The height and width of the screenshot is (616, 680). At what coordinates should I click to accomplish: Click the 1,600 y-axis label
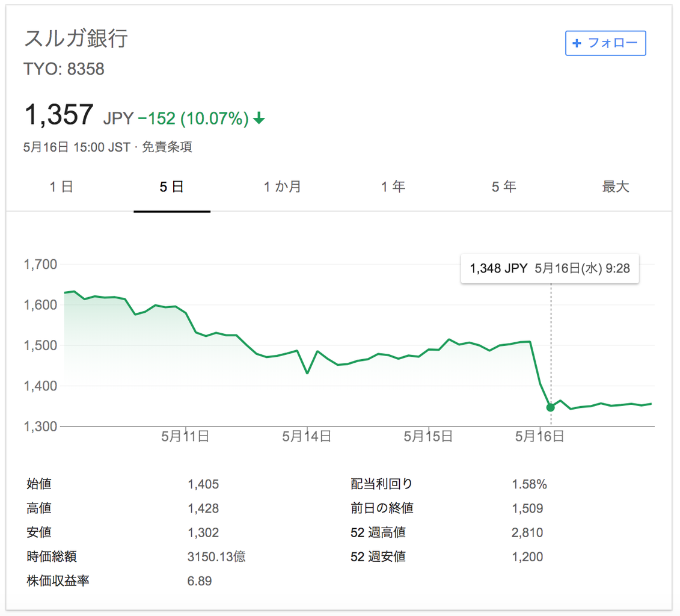pos(40,305)
